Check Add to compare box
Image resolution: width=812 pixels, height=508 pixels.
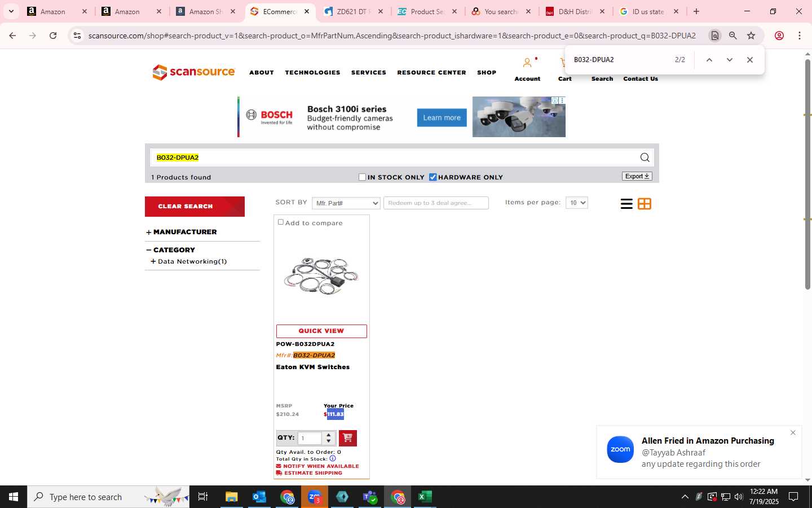pos(281,222)
